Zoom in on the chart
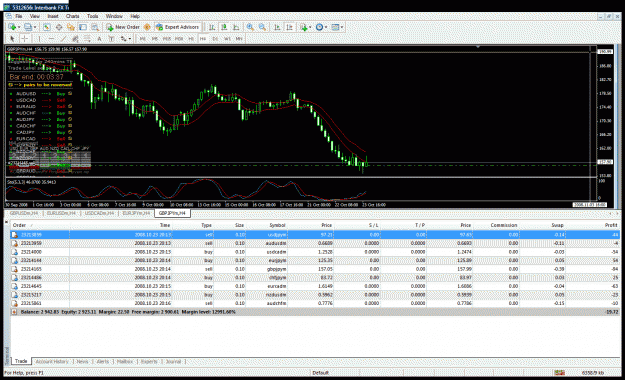The image size is (625, 380). coord(250,27)
